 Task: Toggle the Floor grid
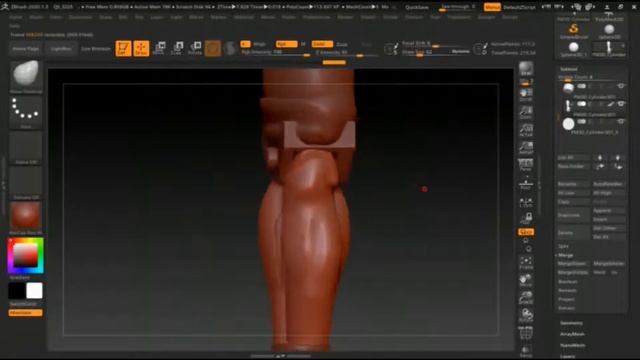click(x=526, y=183)
